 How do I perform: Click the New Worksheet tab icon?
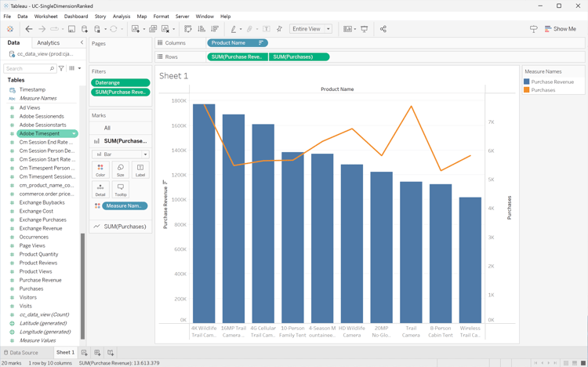click(x=85, y=353)
